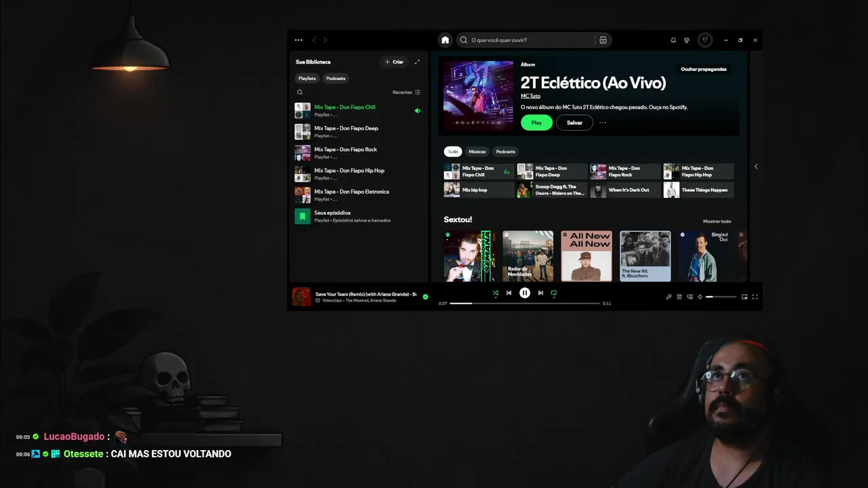
Task: Click the Criar button in the library
Action: [394, 62]
